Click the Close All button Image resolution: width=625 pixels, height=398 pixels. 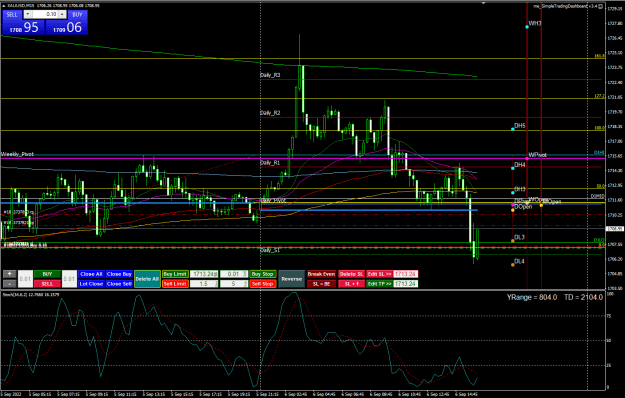(x=91, y=274)
